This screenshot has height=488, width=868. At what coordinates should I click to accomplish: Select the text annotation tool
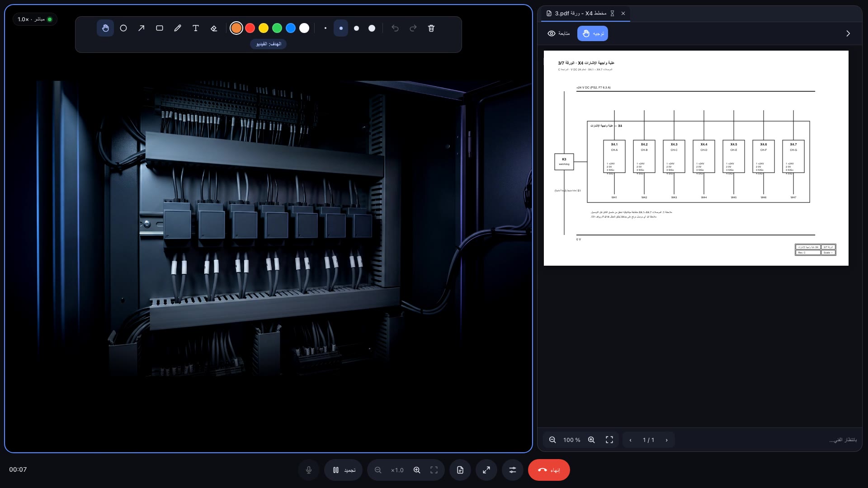(x=196, y=28)
